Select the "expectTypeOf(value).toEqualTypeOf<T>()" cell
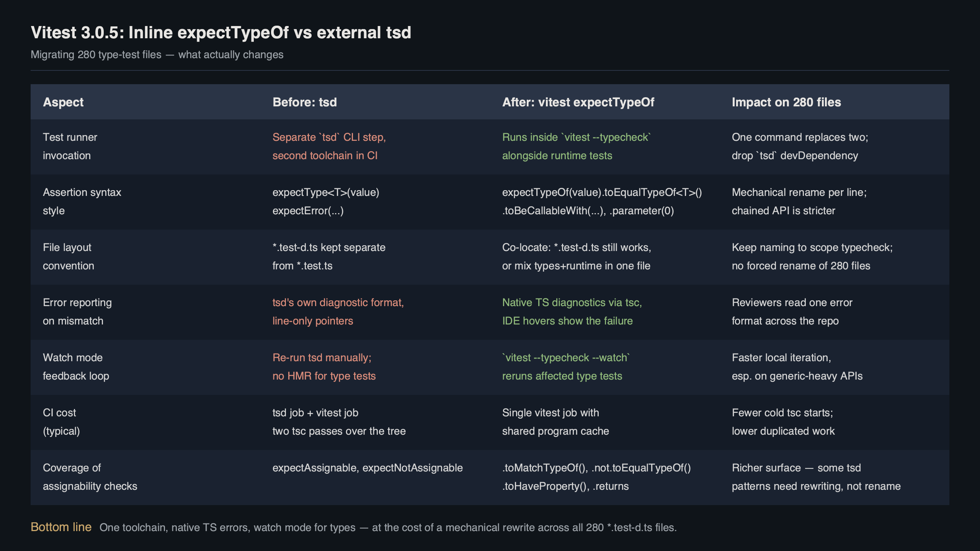 [x=602, y=192]
